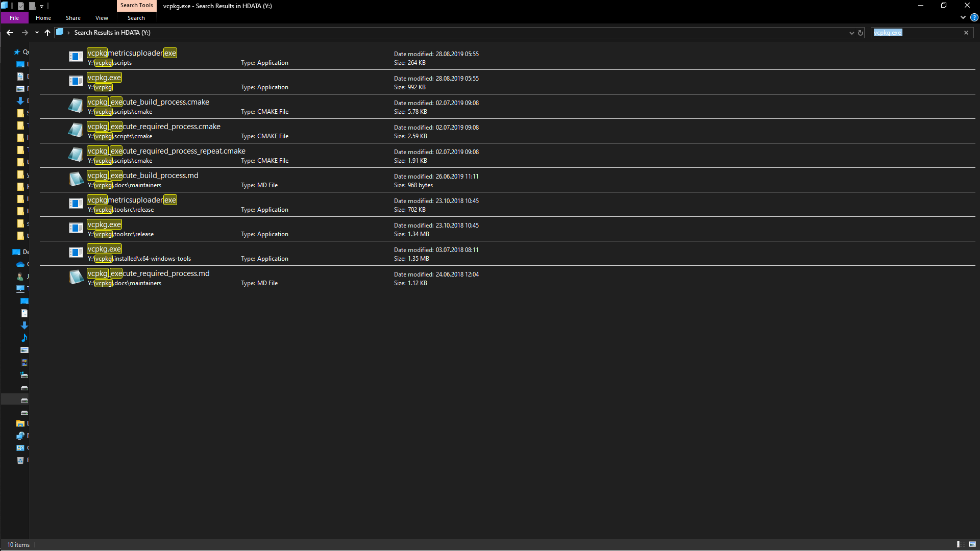Image resolution: width=980 pixels, height=551 pixels.
Task: Click icon of vcpkg.exe in x64-windows-tools
Action: point(76,253)
